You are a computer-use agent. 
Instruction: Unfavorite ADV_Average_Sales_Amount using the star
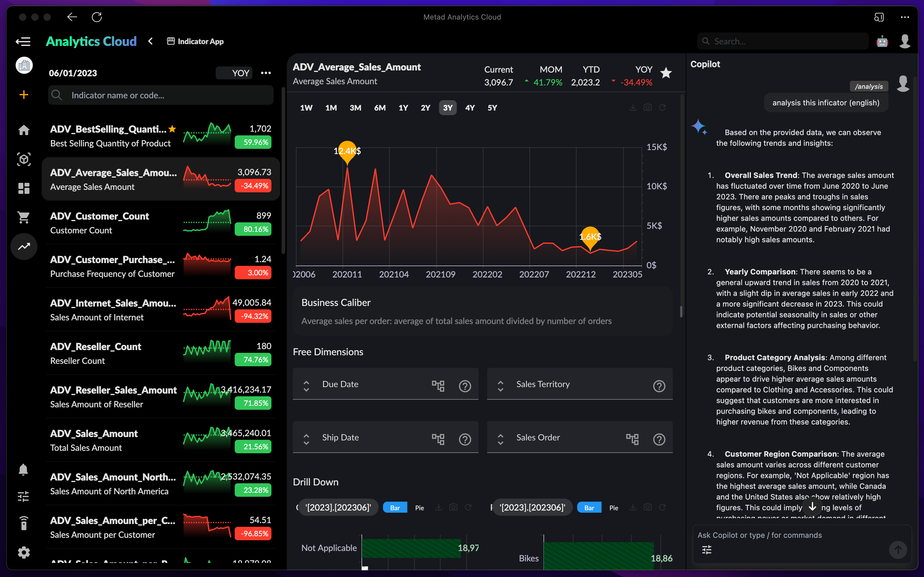pos(666,73)
